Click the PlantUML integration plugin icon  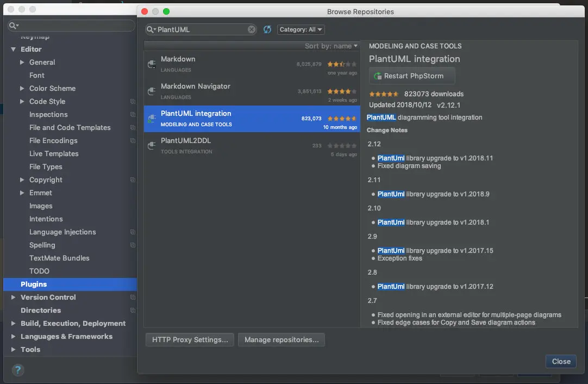pos(152,119)
